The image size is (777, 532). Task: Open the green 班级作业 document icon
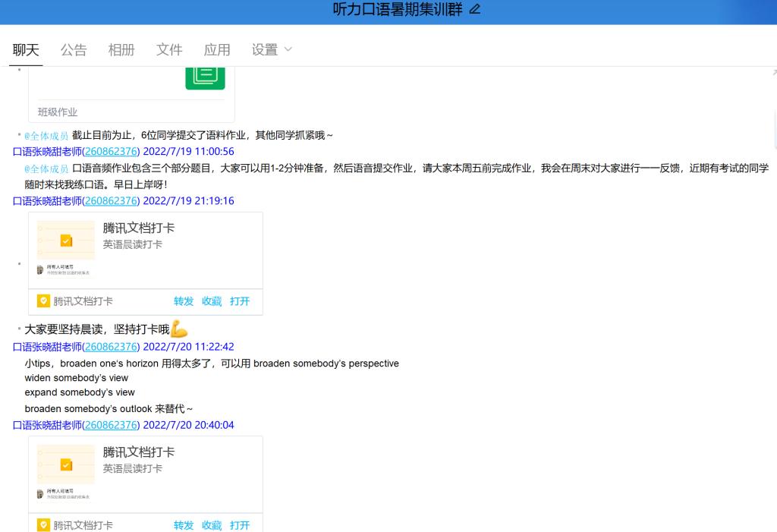(205, 75)
